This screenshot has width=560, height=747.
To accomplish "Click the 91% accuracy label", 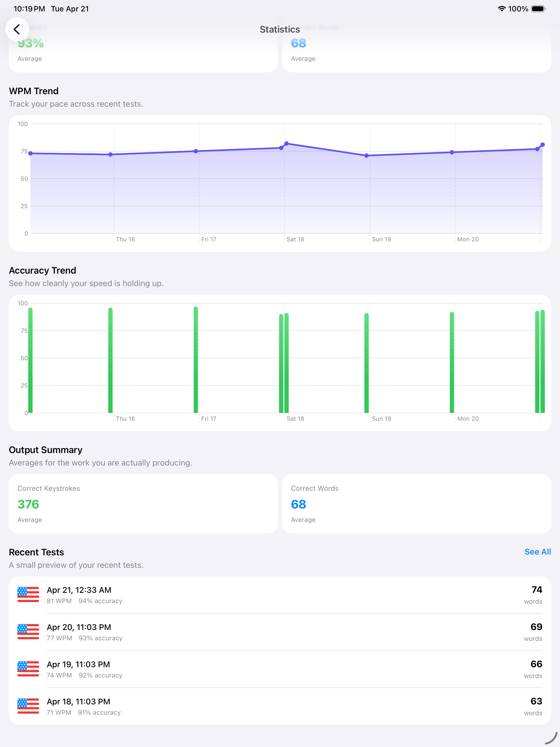I will click(x=99, y=713).
